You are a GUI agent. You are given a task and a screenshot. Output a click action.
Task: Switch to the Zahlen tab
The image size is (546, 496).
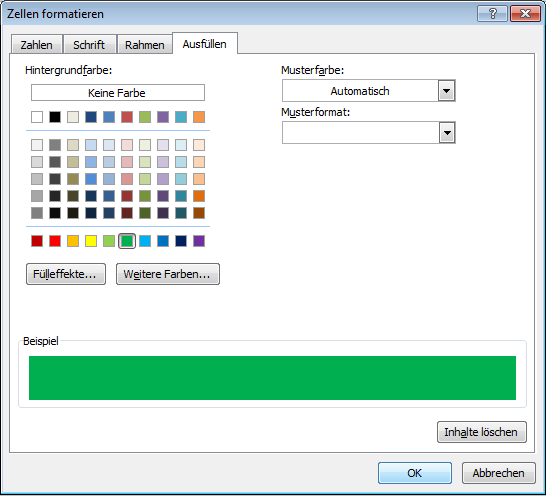coord(37,45)
